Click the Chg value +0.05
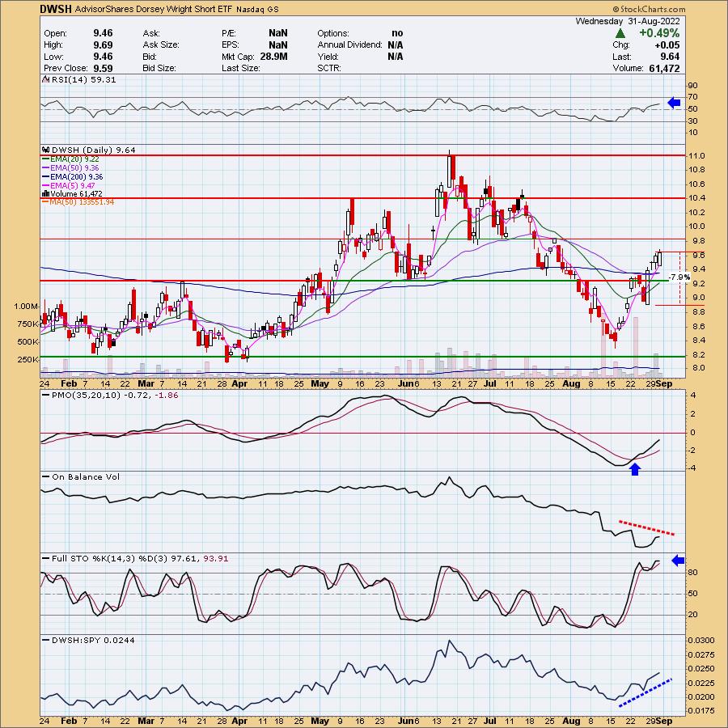 coord(667,45)
